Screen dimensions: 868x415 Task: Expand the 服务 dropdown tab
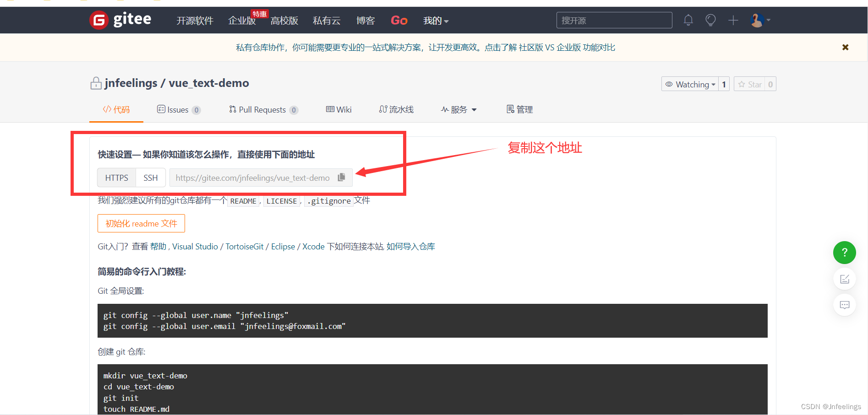pyautogui.click(x=459, y=109)
